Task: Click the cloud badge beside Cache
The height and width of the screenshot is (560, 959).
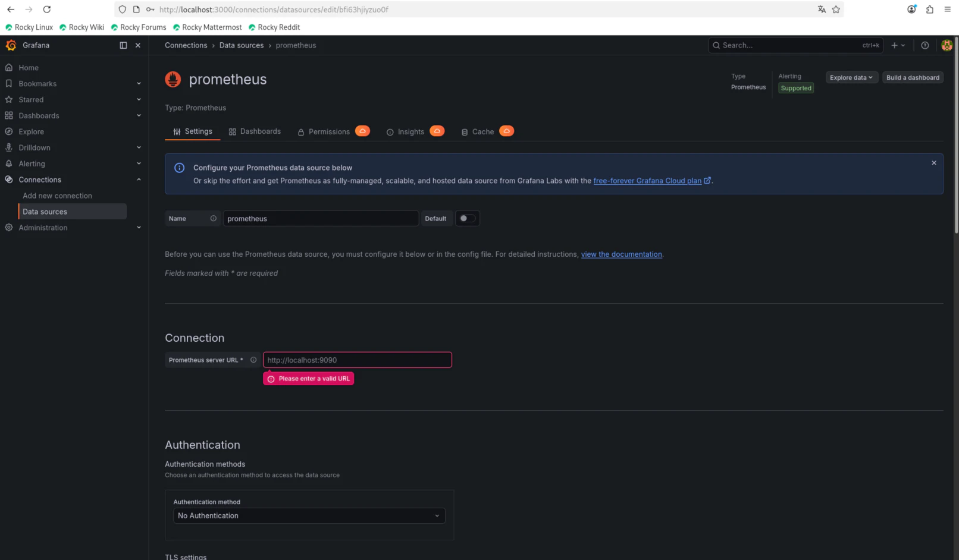Action: pos(506,131)
